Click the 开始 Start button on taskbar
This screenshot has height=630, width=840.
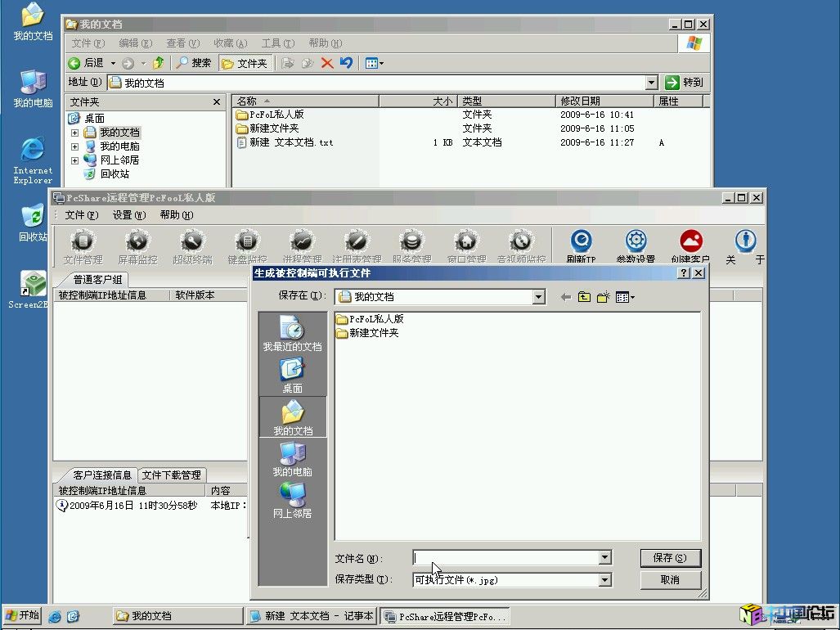click(22, 615)
